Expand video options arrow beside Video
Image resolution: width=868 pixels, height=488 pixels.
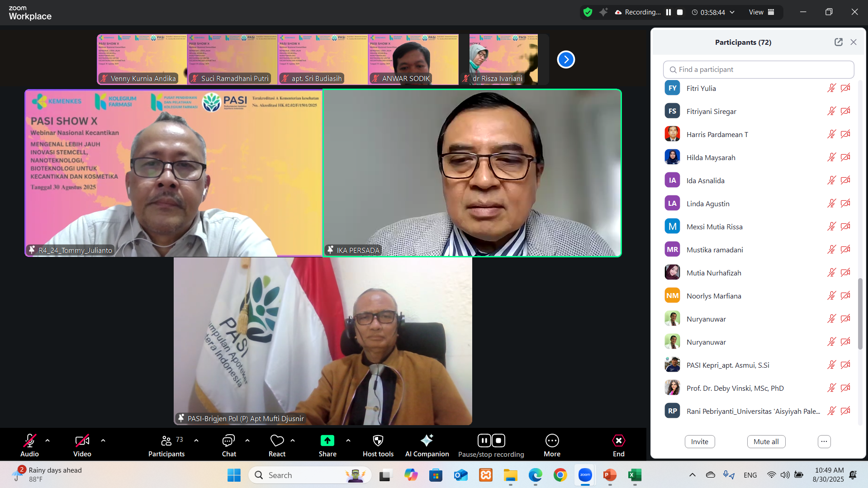(x=103, y=440)
